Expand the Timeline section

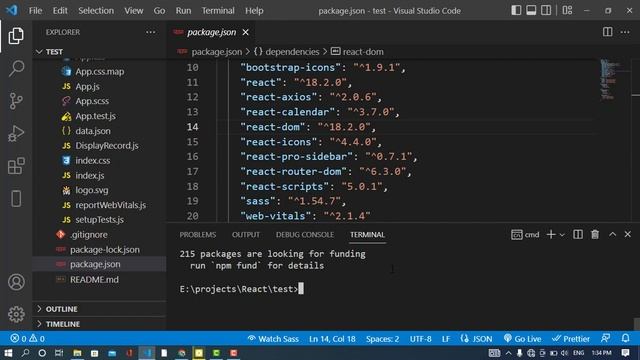tap(99, 324)
